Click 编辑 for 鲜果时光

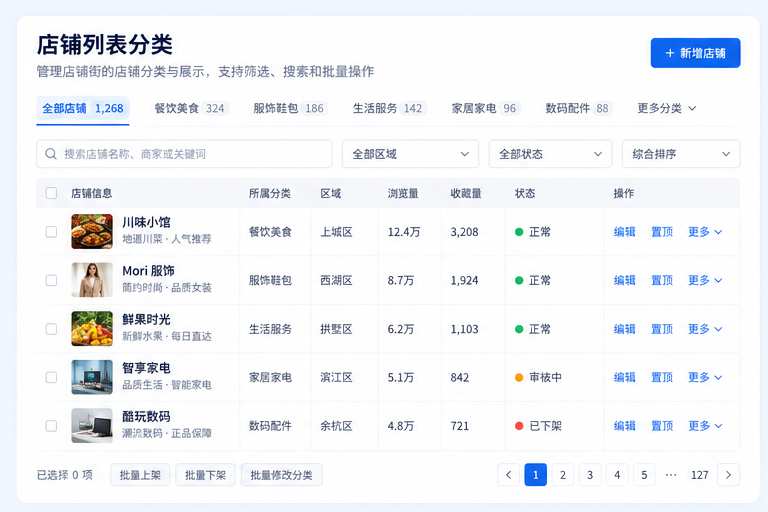tap(624, 329)
